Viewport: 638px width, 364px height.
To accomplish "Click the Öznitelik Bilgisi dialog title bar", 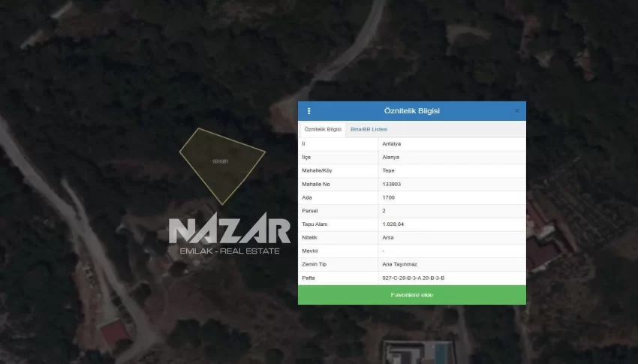I will click(x=411, y=111).
